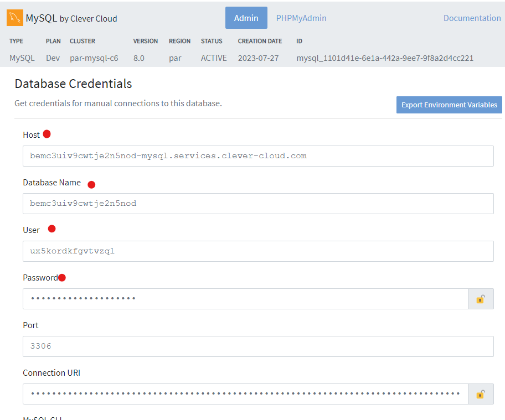Image resolution: width=505 pixels, height=420 pixels.
Task: Reveal the Password with the lock icon
Action: coord(481,299)
